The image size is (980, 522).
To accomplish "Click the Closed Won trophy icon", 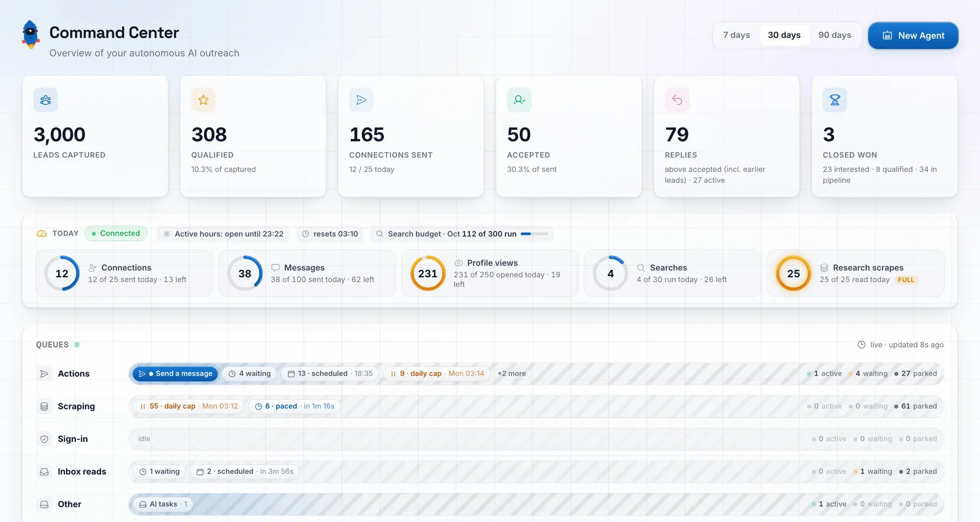I will pos(835,100).
